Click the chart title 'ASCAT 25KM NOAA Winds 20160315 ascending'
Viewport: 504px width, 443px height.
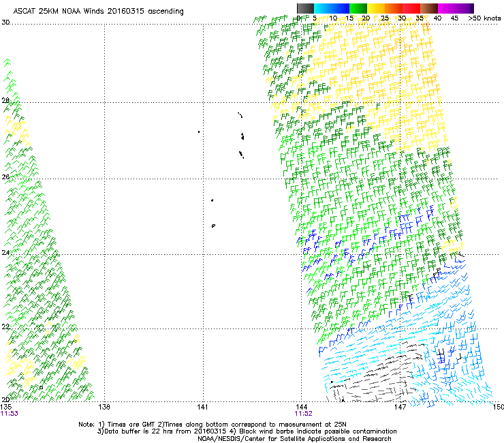pyautogui.click(x=98, y=12)
